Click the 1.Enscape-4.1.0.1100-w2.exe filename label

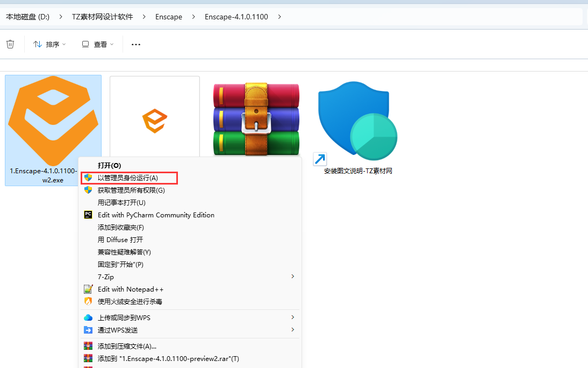(43, 175)
